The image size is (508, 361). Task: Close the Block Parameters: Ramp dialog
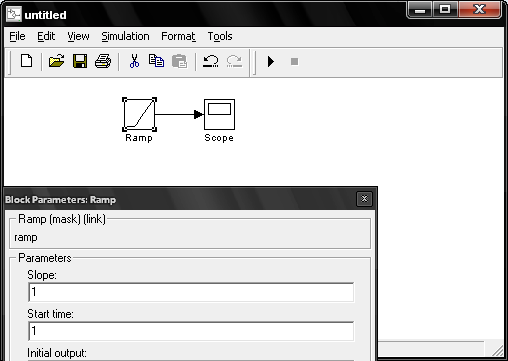point(364,199)
